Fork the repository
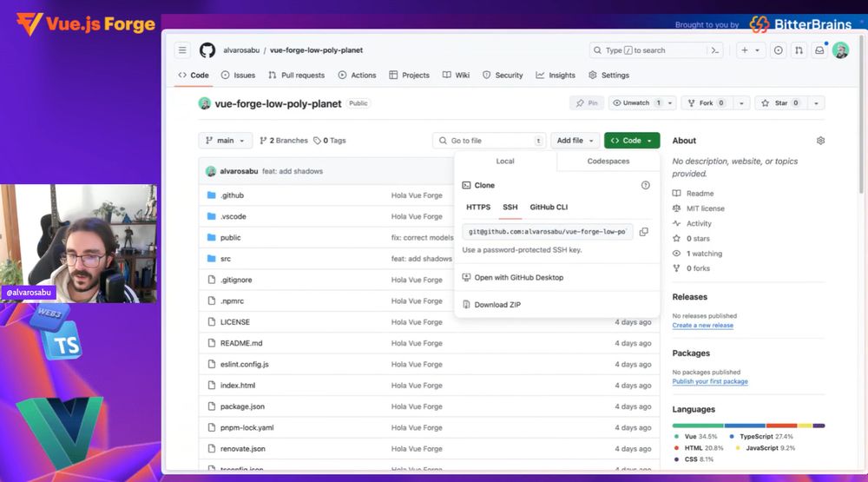868x482 pixels. point(706,103)
